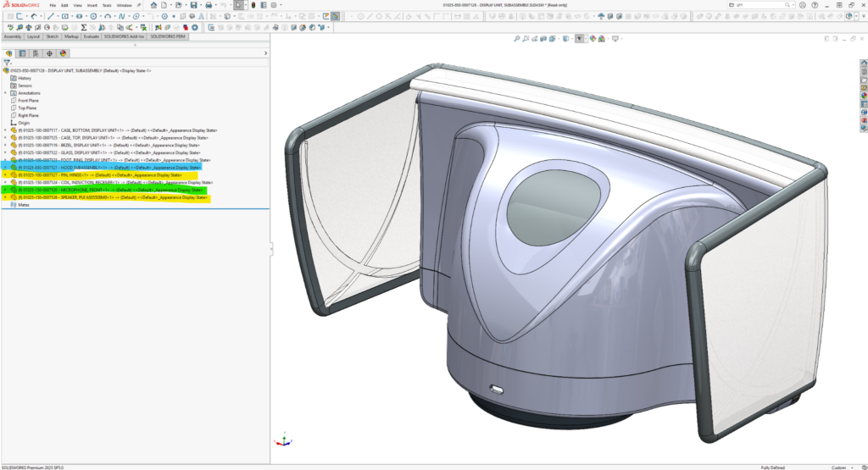This screenshot has width=868, height=470.
Task: Open the ConfigurationManager tab icon
Action: click(36, 53)
